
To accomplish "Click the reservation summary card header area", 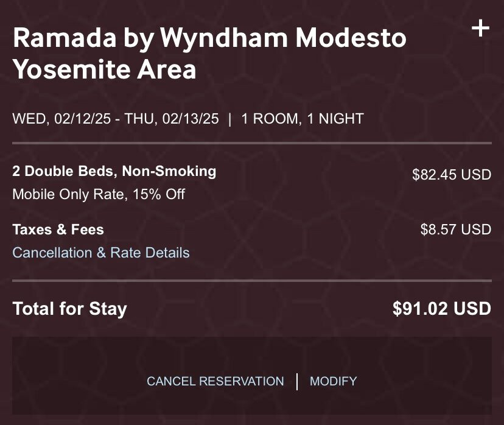I will (x=243, y=73).
